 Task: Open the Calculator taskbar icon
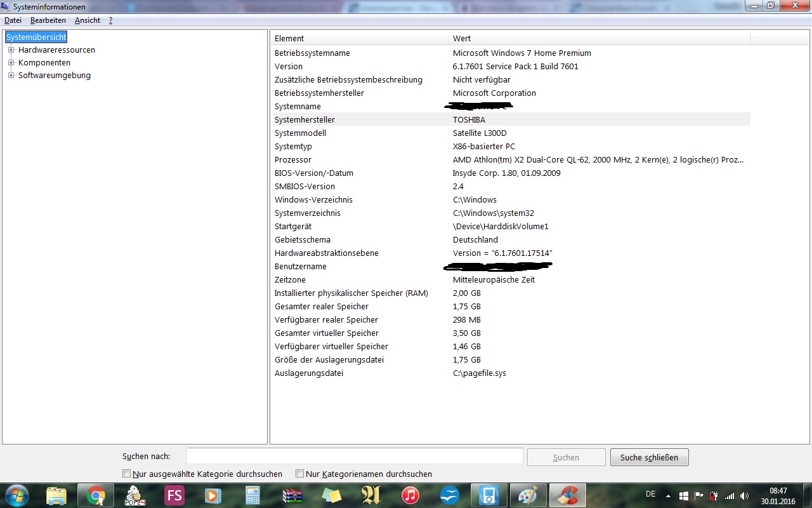click(x=253, y=495)
